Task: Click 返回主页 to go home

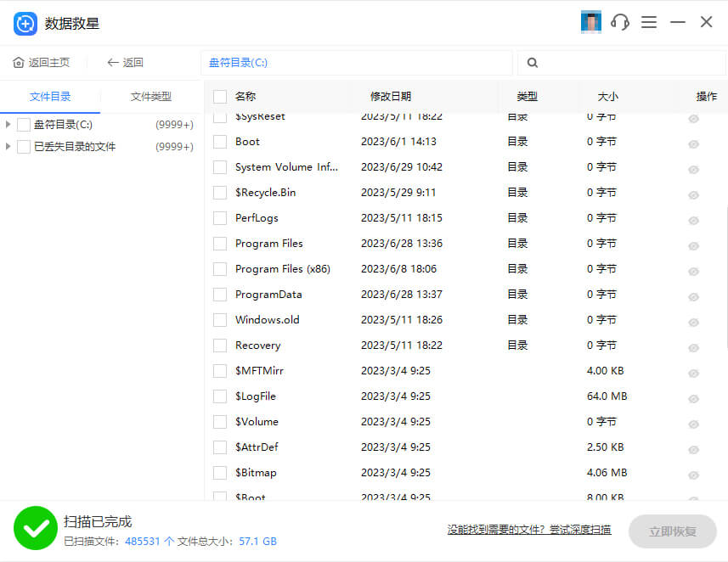Action: (42, 63)
